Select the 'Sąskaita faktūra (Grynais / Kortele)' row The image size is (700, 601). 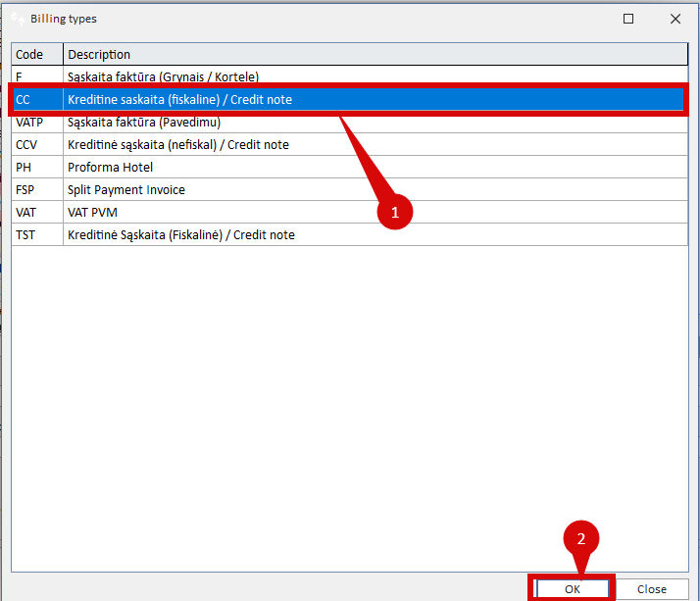[x=350, y=75]
